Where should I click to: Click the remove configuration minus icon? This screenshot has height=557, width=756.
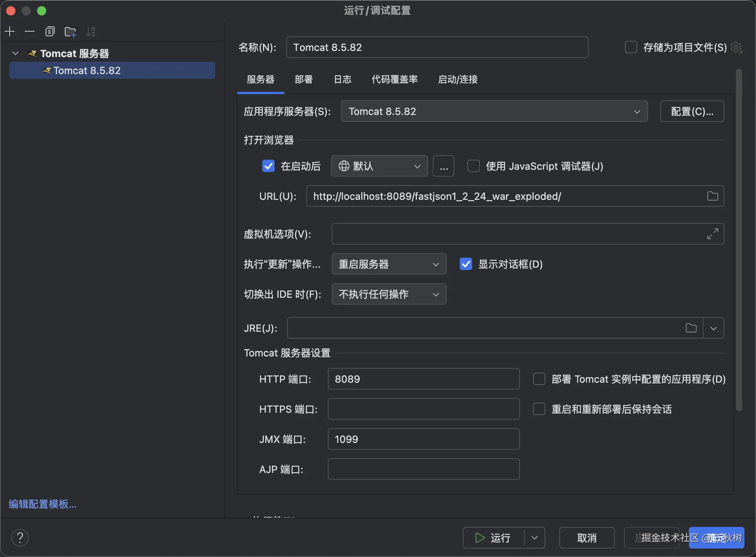click(30, 31)
